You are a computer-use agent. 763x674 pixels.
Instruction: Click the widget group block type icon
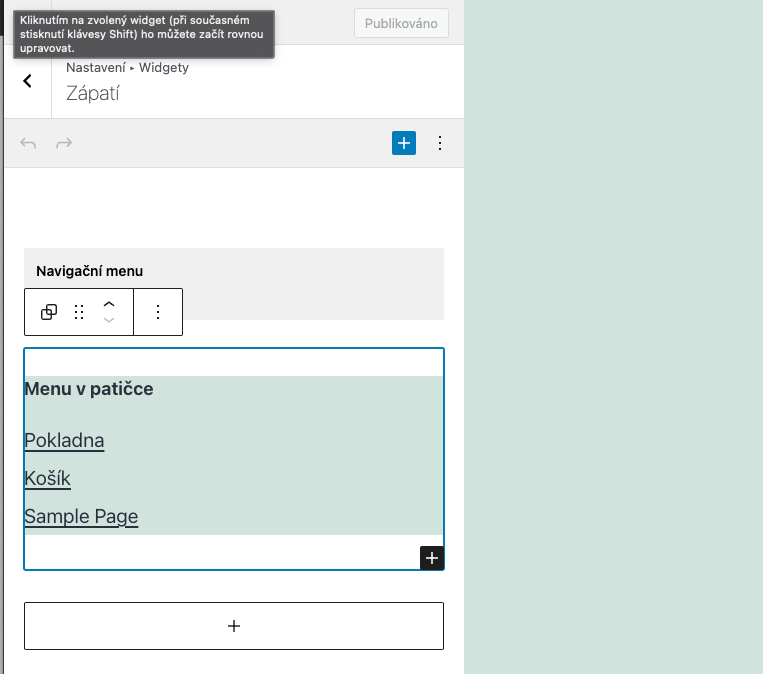[49, 312]
